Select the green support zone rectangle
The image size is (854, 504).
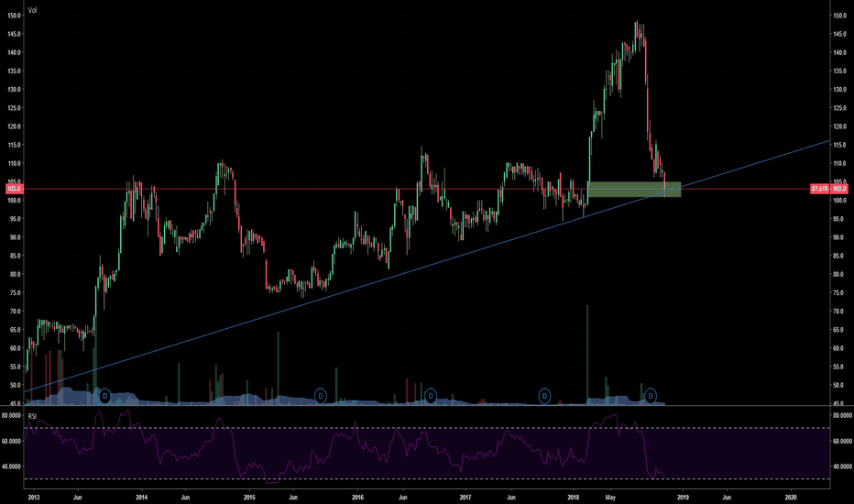click(634, 189)
